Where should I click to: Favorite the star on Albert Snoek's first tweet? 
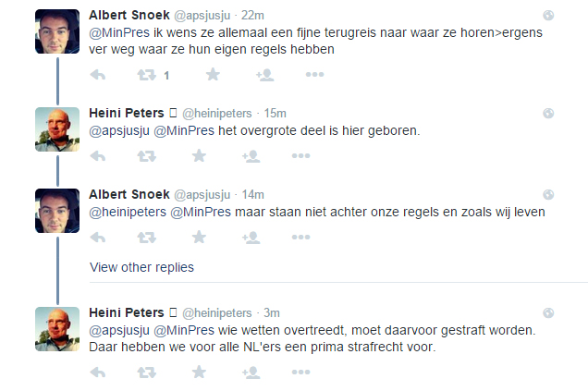213,74
